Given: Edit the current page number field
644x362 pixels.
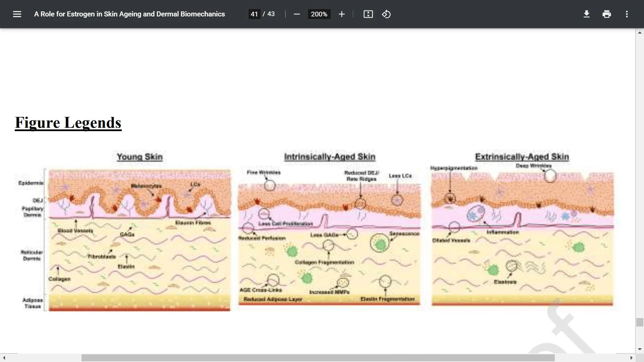Looking at the screenshot, I should 254,14.
